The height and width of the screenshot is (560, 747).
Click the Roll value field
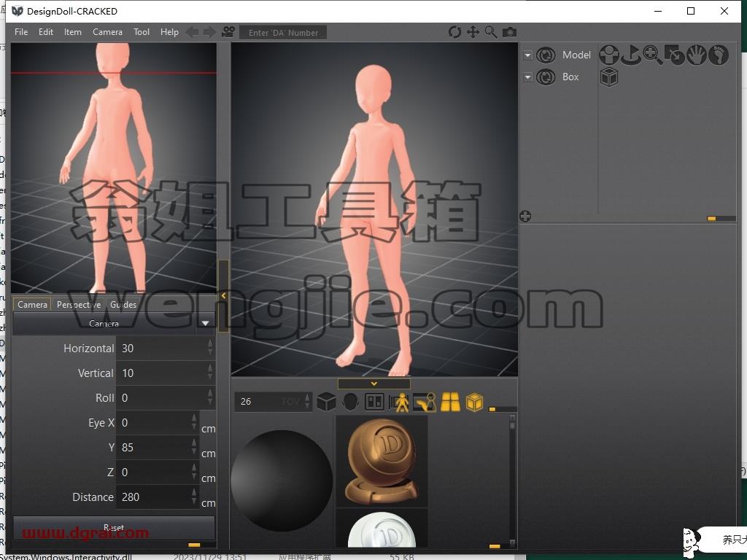coord(161,397)
